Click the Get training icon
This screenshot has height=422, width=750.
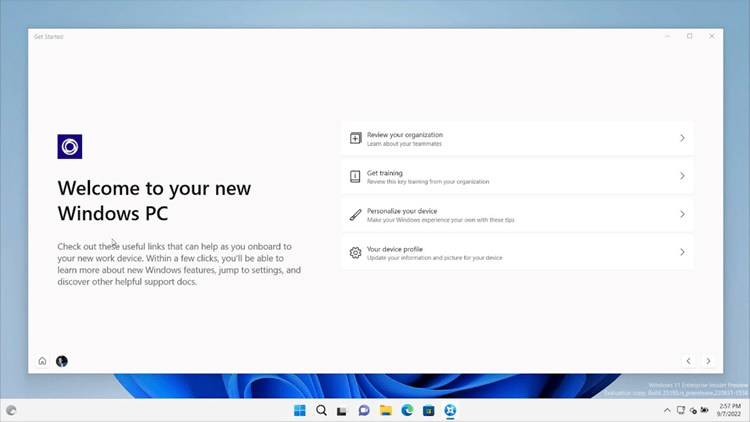coord(355,176)
